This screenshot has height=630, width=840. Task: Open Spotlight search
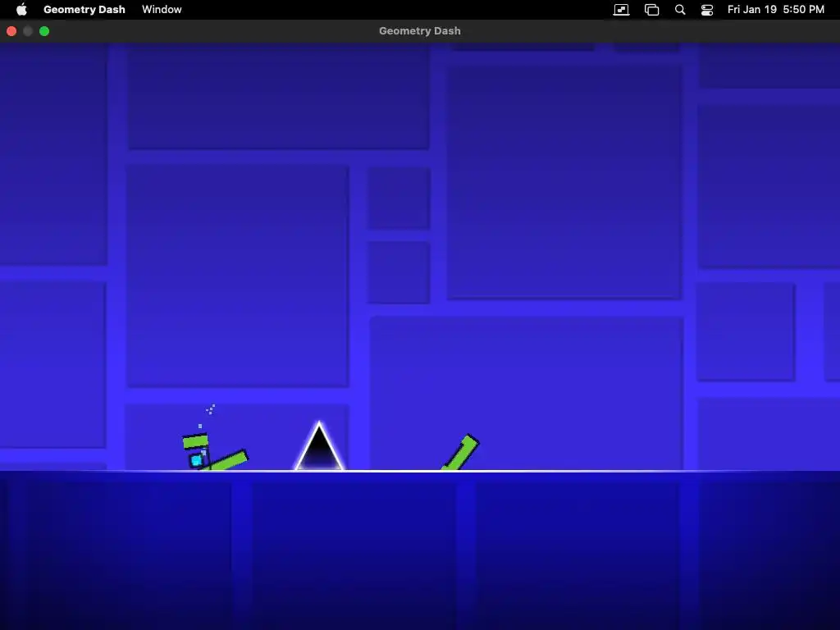(680, 10)
